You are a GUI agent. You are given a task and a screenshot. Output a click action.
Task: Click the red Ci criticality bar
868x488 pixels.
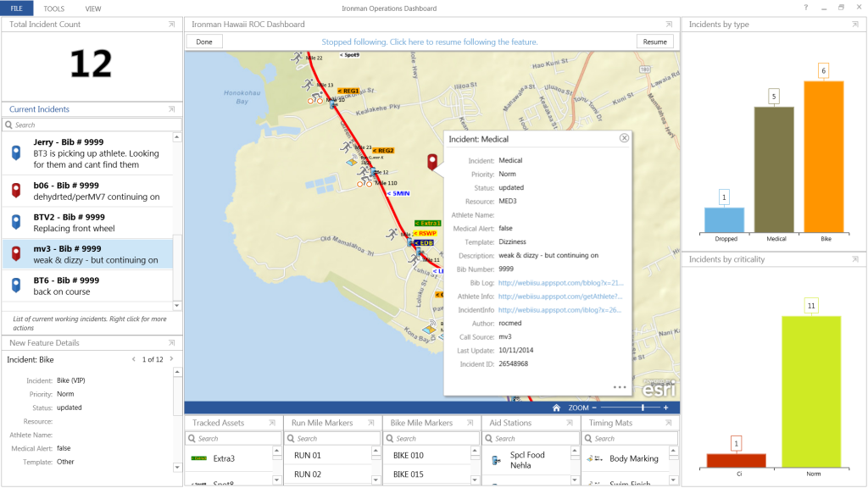pos(737,460)
